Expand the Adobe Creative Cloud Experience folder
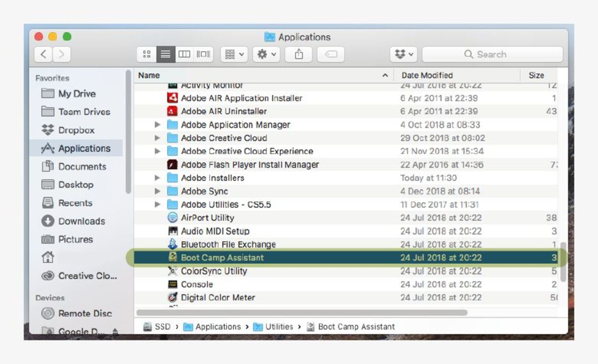The width and height of the screenshot is (598, 364). pyautogui.click(x=158, y=151)
